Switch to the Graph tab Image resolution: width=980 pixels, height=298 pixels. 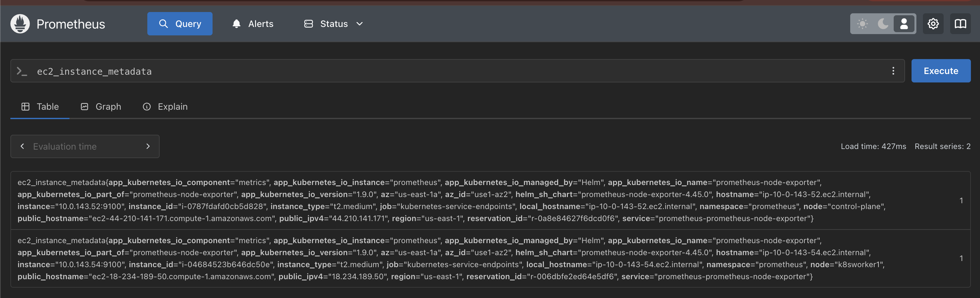click(101, 106)
